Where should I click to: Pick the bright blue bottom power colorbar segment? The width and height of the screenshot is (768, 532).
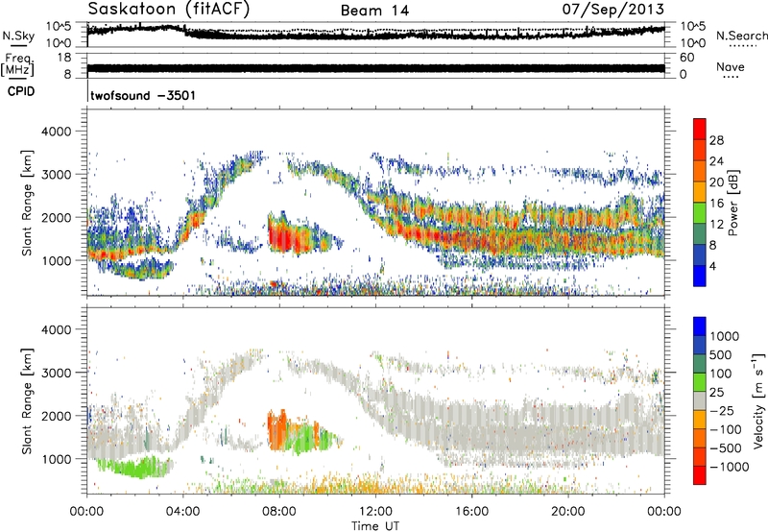700,276
